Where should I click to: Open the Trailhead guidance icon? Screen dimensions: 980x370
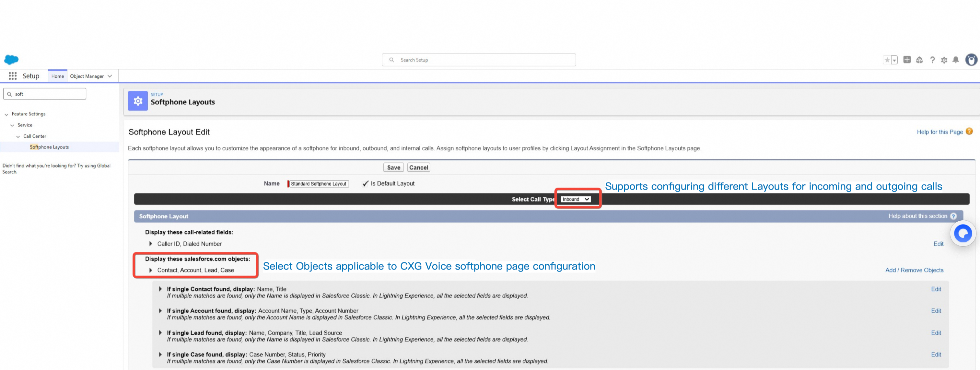(x=919, y=60)
